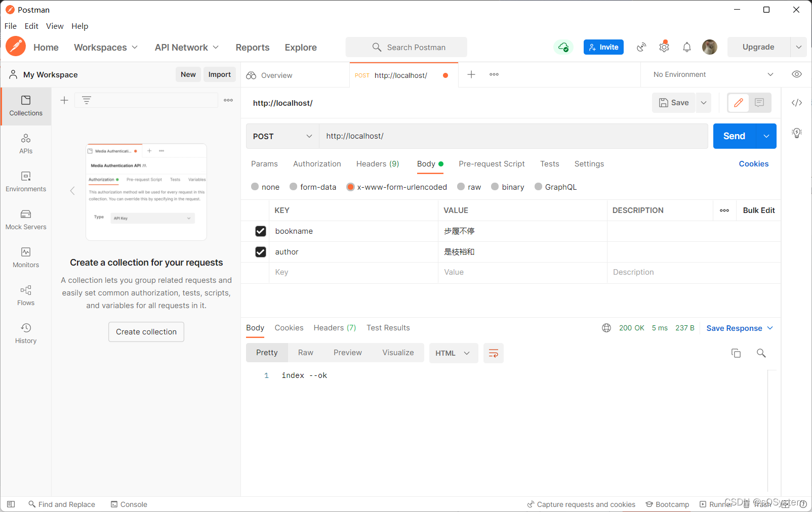This screenshot has height=512, width=812.
Task: Click Bulk Edit for body parameters
Action: [x=758, y=210]
